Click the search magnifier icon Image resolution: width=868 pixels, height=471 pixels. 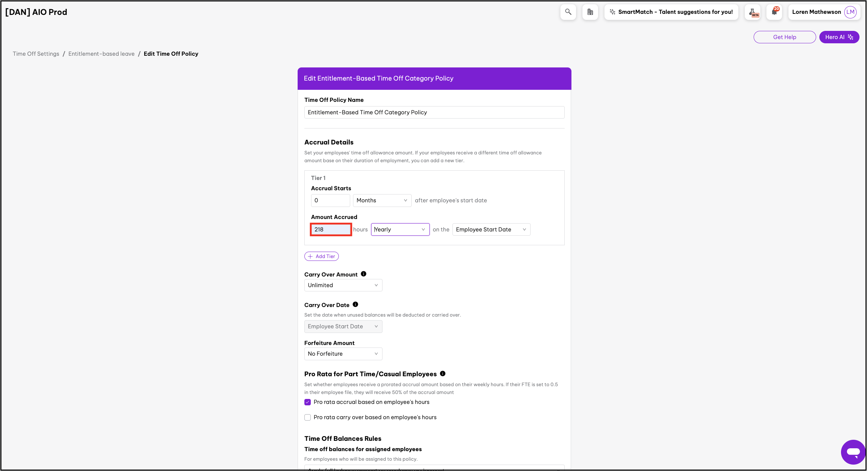coord(568,12)
